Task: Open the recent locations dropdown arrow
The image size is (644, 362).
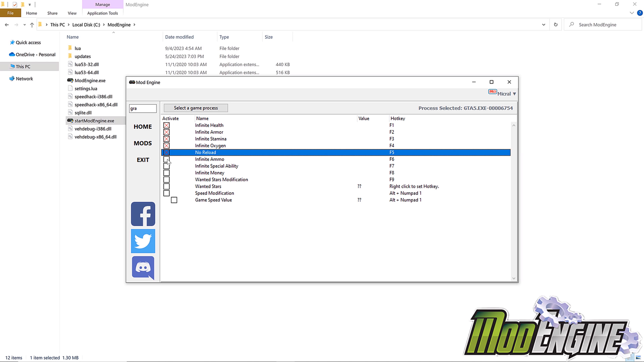Action: 24,25
